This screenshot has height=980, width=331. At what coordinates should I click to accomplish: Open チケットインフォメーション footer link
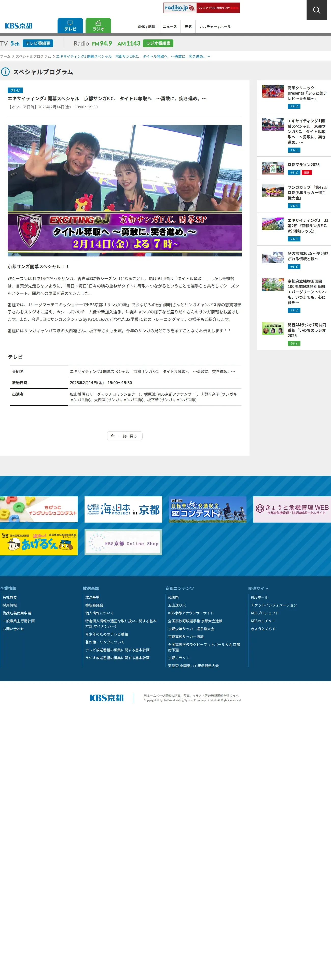[x=274, y=605]
